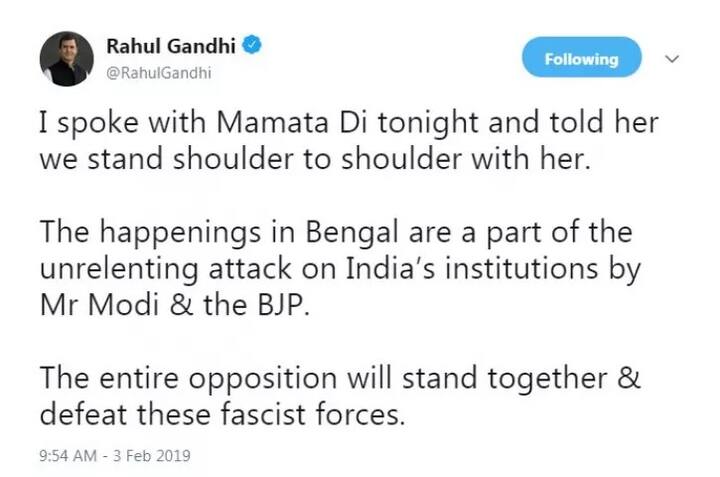Expand the tweet options chevron
The width and height of the screenshot is (720, 477).
tap(673, 58)
